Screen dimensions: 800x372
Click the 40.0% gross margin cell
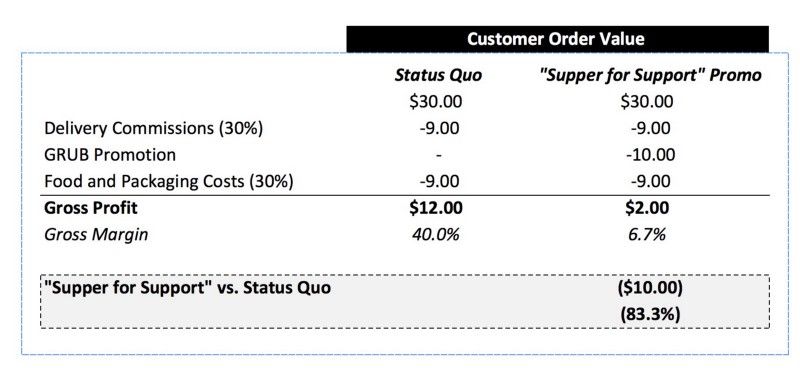[436, 235]
